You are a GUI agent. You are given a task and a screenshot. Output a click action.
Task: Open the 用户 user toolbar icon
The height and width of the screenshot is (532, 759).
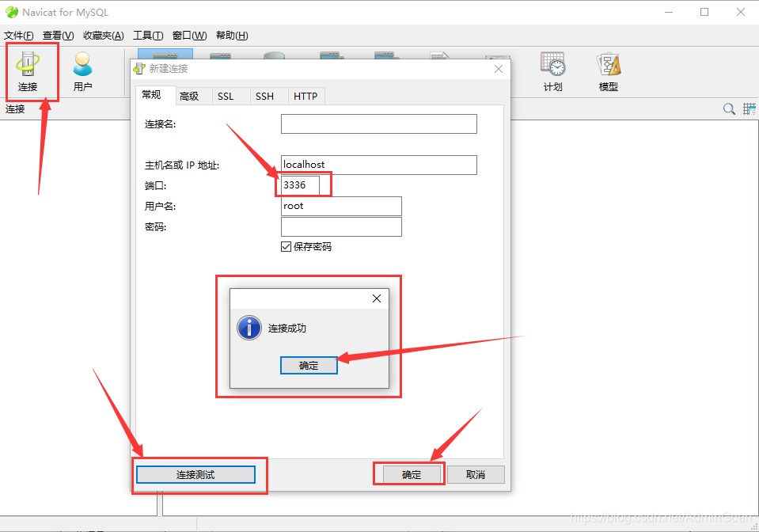[83, 70]
